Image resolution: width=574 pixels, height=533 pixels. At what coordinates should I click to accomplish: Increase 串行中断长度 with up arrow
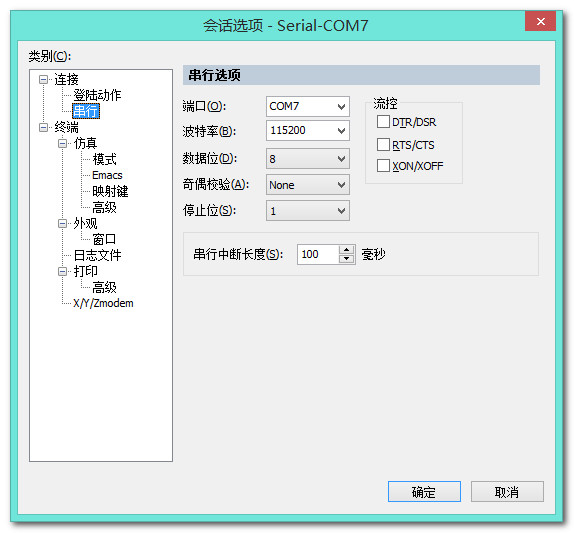click(x=346, y=249)
